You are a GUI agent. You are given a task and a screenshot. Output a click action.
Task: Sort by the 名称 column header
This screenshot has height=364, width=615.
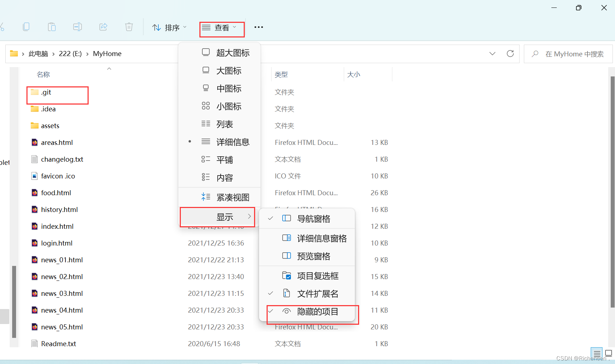43,75
